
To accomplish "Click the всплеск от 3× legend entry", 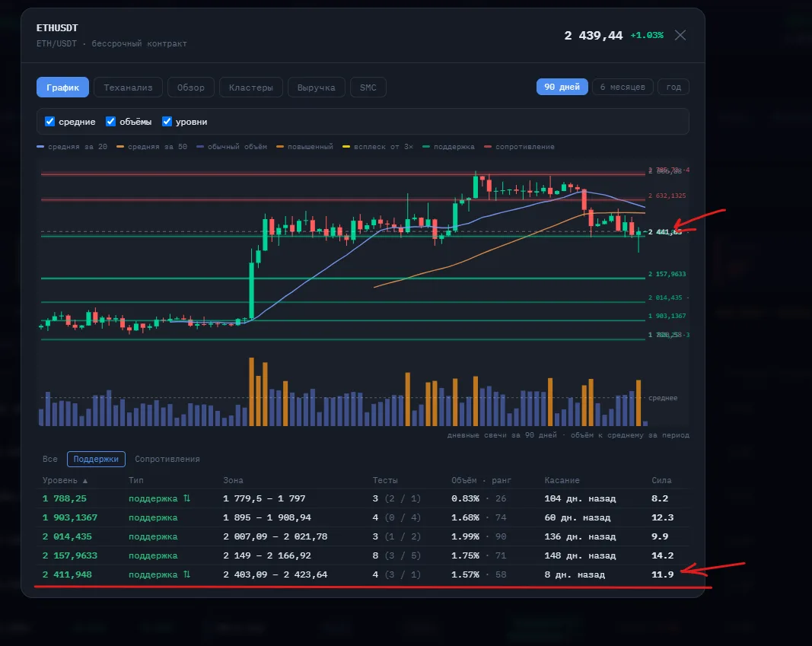I will pos(378,147).
